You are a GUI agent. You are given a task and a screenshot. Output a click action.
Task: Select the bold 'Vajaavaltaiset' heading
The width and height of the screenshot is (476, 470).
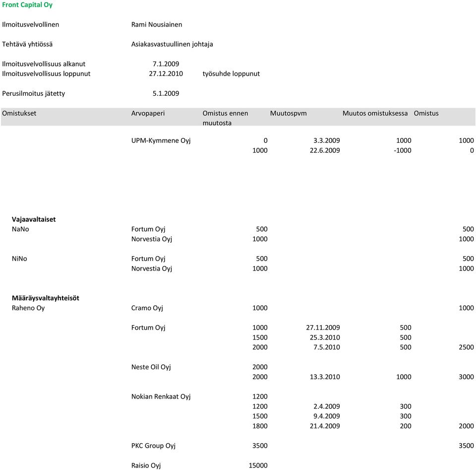(x=34, y=219)
